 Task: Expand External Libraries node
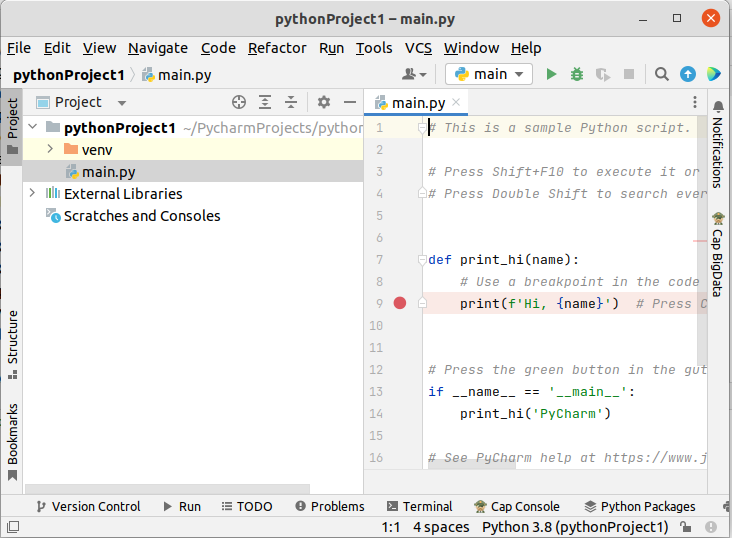[33, 194]
